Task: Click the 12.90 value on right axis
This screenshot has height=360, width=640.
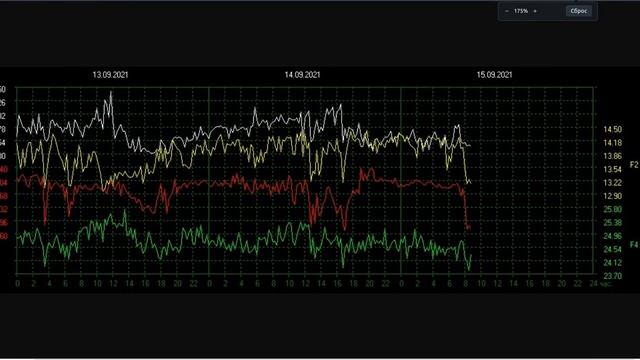Action: pos(613,196)
